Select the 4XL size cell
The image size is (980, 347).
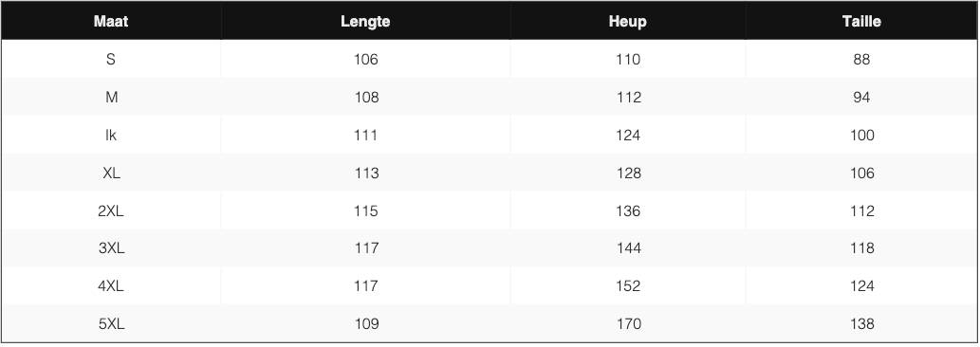(111, 285)
